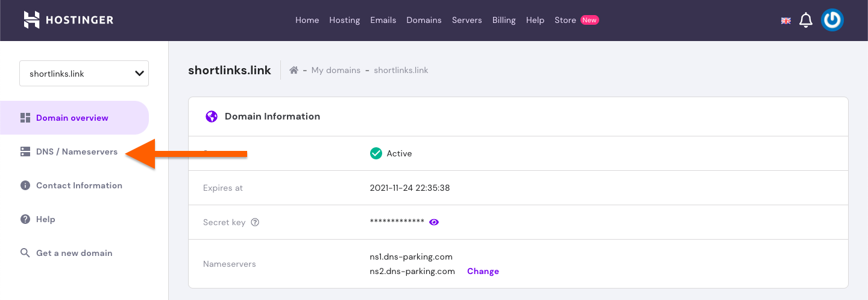The image size is (868, 300).
Task: Click Change next to nameservers
Action: coord(483,271)
